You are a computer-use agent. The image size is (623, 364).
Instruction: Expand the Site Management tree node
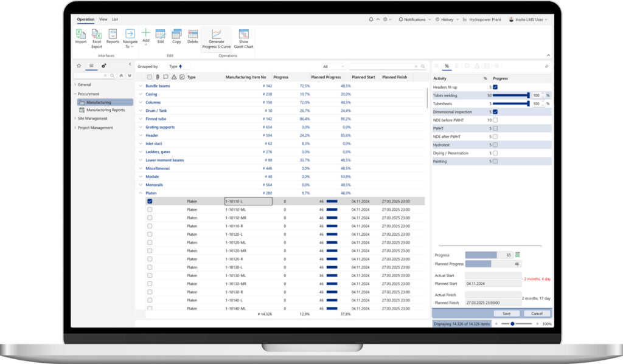coord(75,118)
